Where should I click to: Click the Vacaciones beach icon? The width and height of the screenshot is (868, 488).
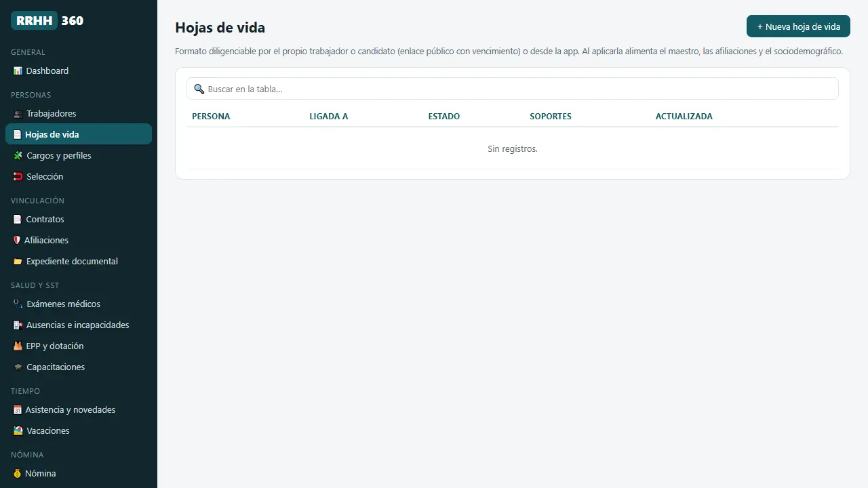tap(18, 430)
